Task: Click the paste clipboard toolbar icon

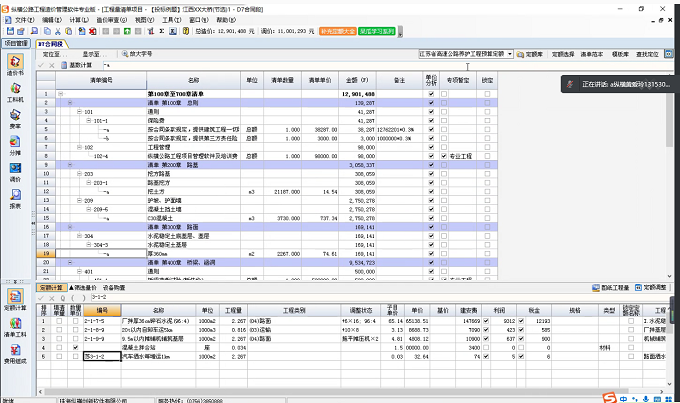Action: 69,31
